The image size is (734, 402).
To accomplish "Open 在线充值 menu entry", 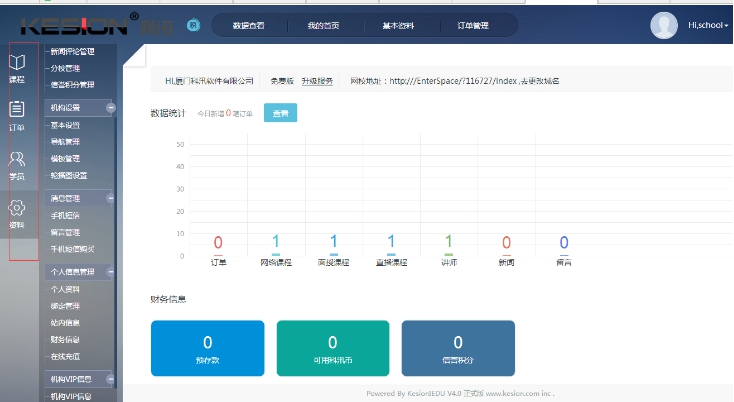I will [66, 357].
